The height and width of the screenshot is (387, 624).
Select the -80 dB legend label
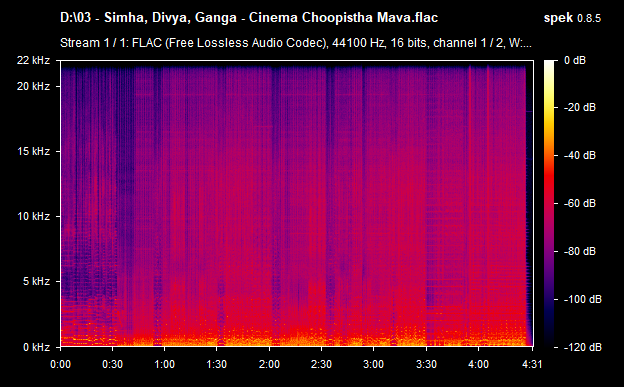click(x=580, y=251)
